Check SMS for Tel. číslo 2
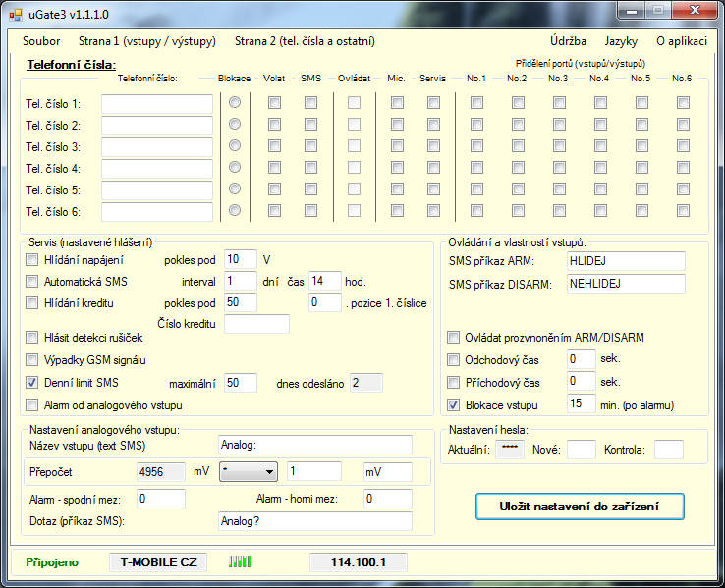 pyautogui.click(x=310, y=125)
